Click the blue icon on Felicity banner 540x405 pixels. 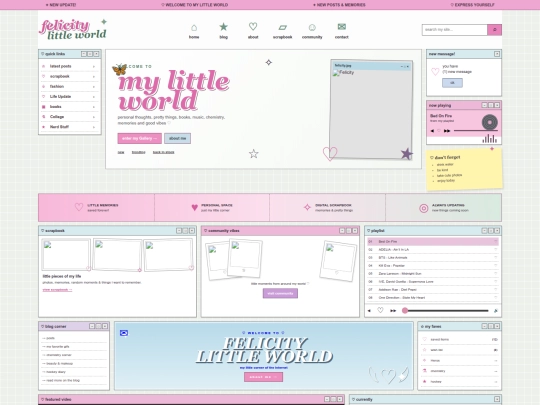click(124, 333)
